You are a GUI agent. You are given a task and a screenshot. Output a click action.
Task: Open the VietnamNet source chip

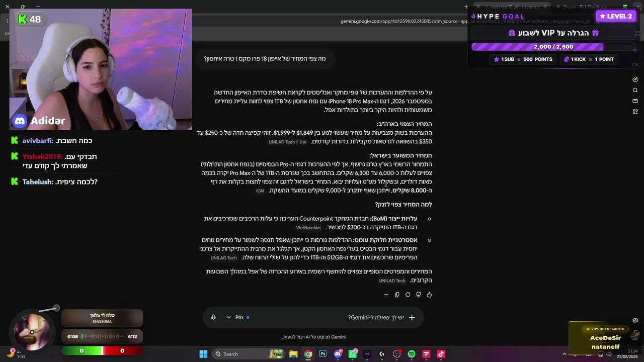click(308, 227)
